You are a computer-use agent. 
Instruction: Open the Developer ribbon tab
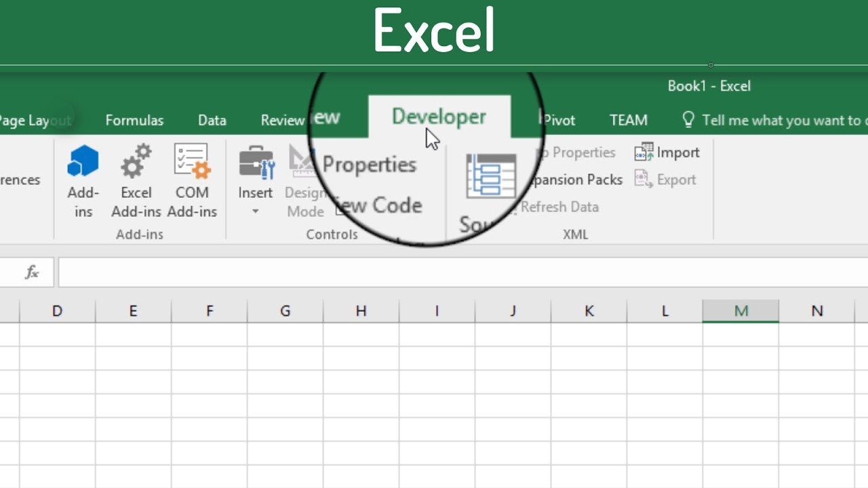point(439,117)
